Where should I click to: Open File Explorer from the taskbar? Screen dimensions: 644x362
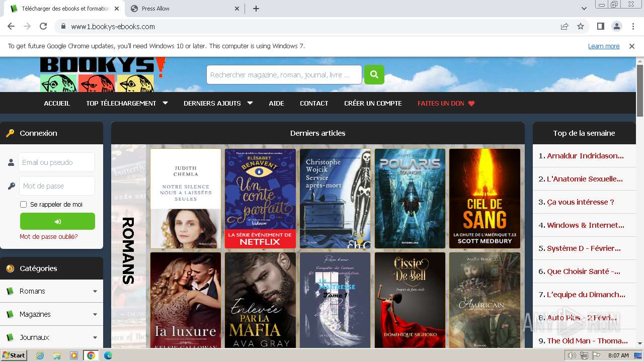(x=57, y=355)
